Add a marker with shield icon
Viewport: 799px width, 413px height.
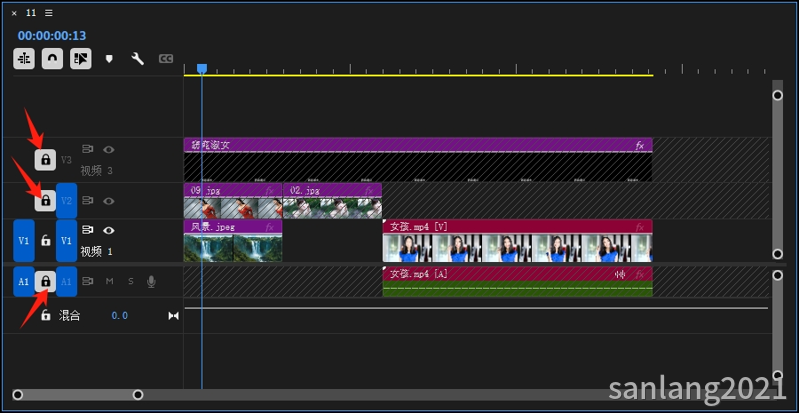click(109, 59)
